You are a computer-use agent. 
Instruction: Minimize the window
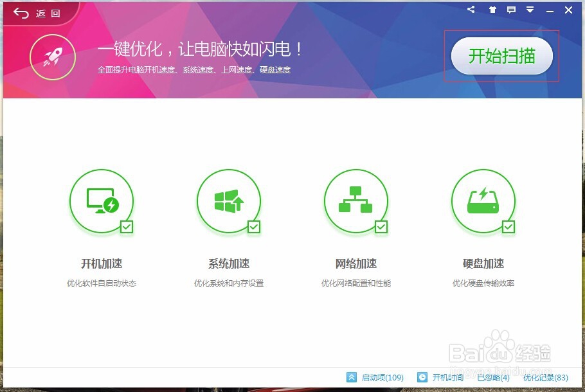[550, 11]
